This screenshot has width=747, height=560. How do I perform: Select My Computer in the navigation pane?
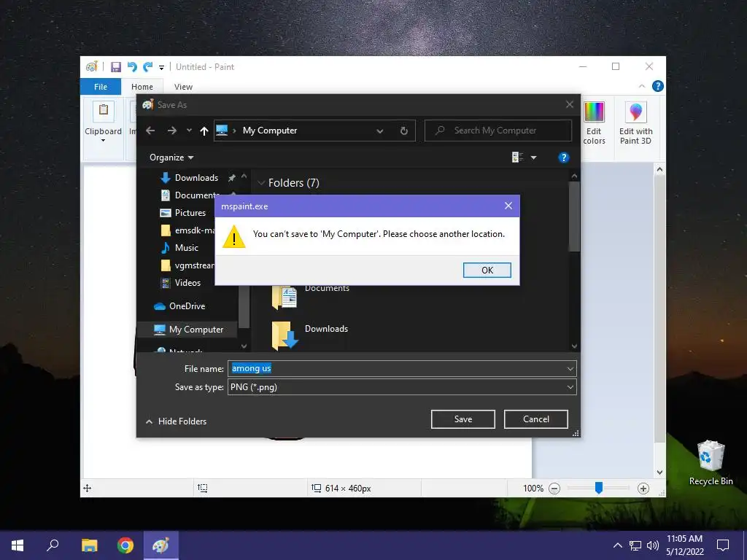click(x=188, y=330)
